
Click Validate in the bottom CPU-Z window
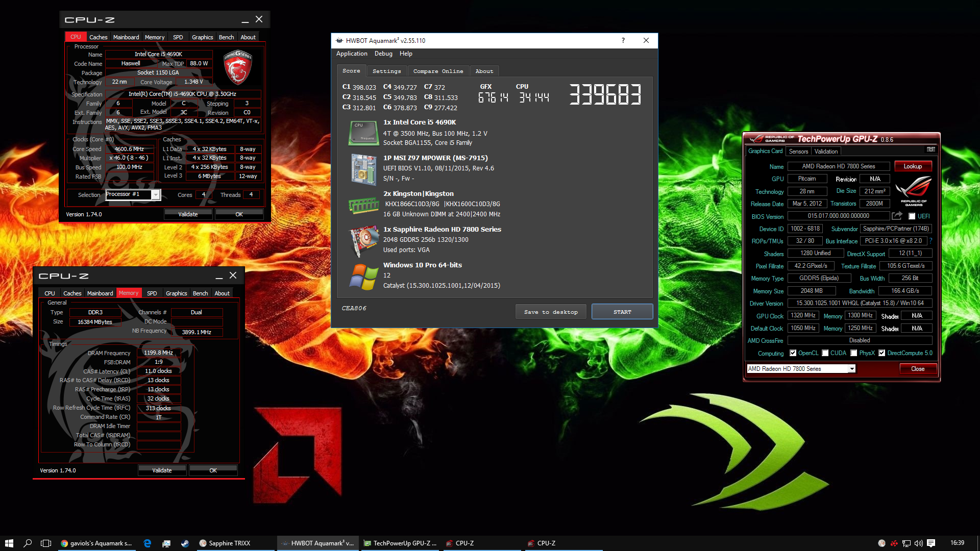click(x=162, y=470)
